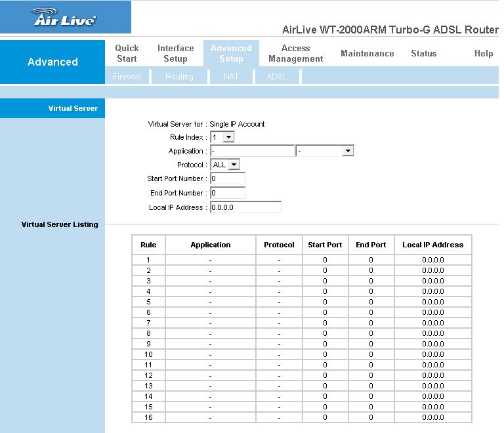504x433 pixels.
Task: Select the NAT submenu
Action: (230, 77)
